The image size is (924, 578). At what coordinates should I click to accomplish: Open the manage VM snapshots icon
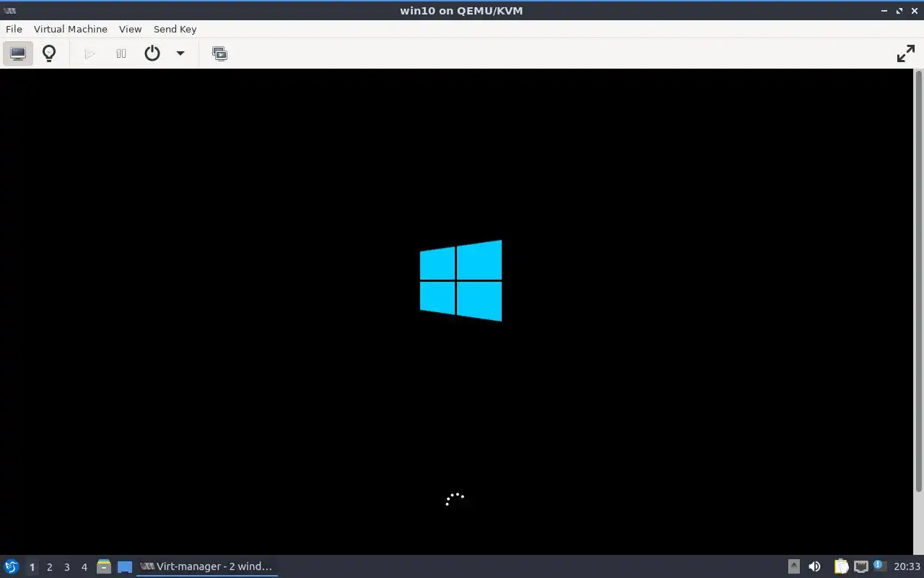[219, 53]
